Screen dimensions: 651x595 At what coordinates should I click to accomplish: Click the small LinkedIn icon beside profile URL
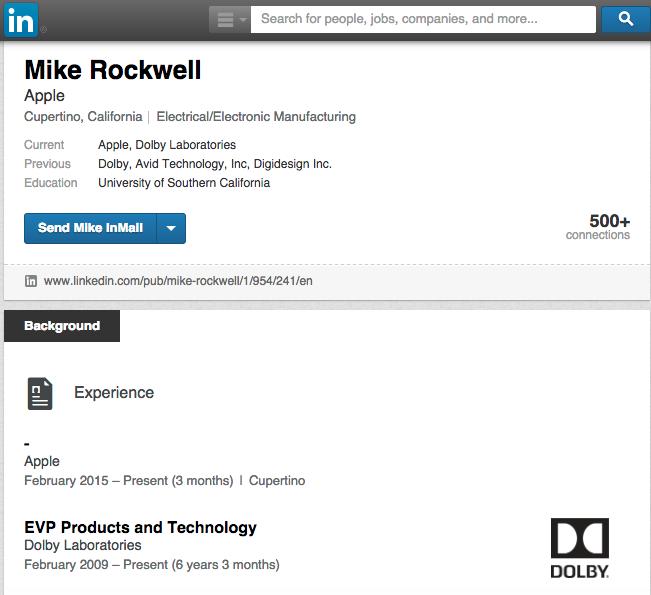31,281
